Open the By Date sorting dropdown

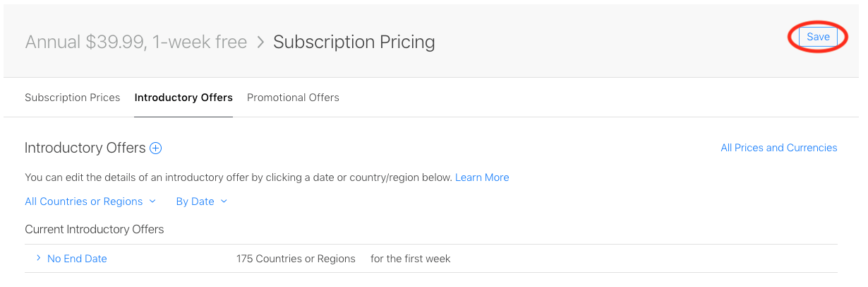point(202,201)
